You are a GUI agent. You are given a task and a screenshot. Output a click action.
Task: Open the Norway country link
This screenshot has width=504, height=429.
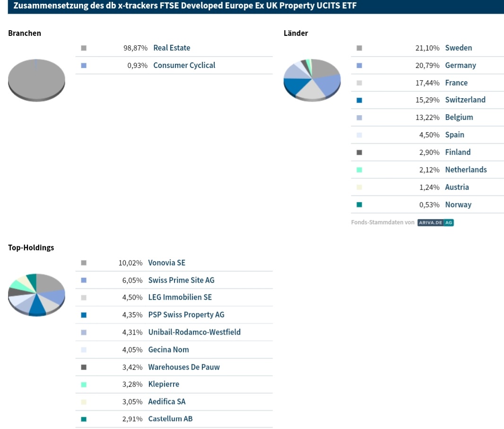458,205
